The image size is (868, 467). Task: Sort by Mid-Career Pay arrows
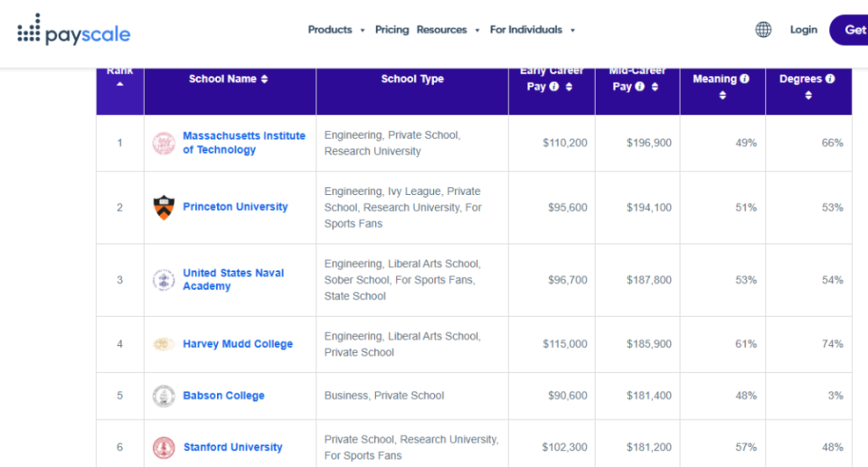[655, 87]
